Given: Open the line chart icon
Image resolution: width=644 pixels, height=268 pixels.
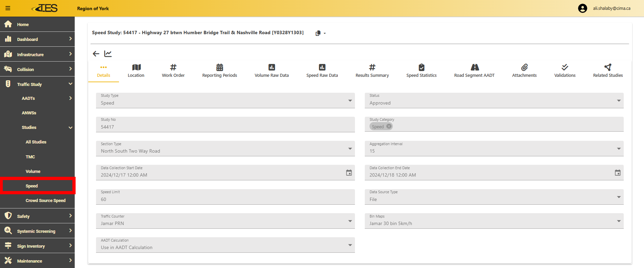Looking at the screenshot, I should coord(108,54).
